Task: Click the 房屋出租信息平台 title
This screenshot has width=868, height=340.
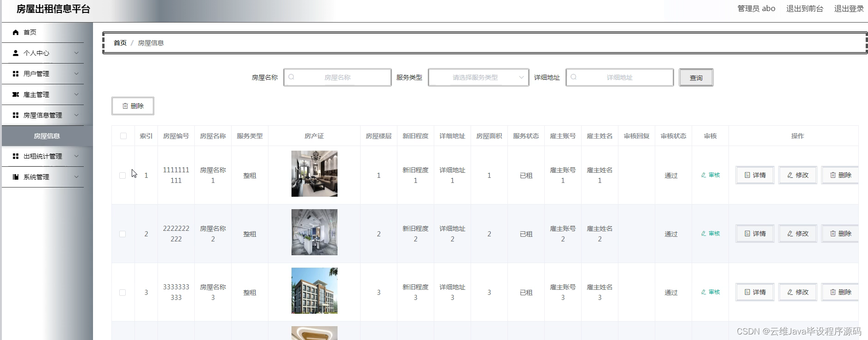Action: (53, 9)
